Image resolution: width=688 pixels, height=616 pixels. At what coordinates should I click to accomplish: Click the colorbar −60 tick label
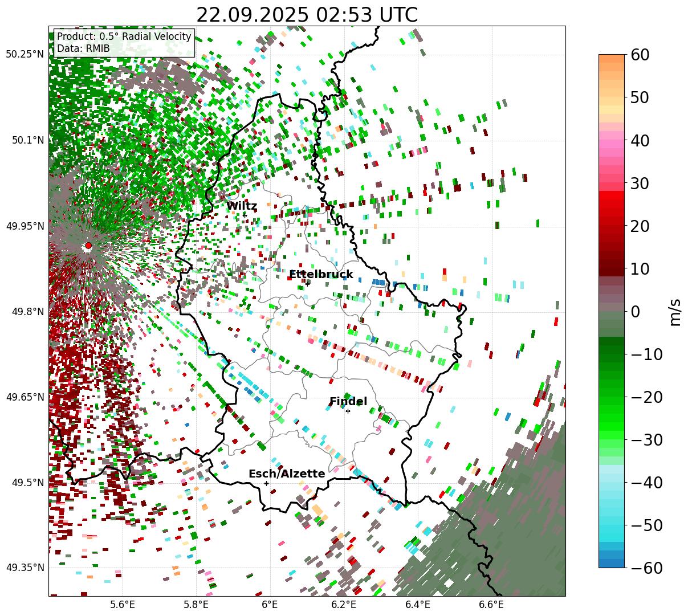click(647, 568)
